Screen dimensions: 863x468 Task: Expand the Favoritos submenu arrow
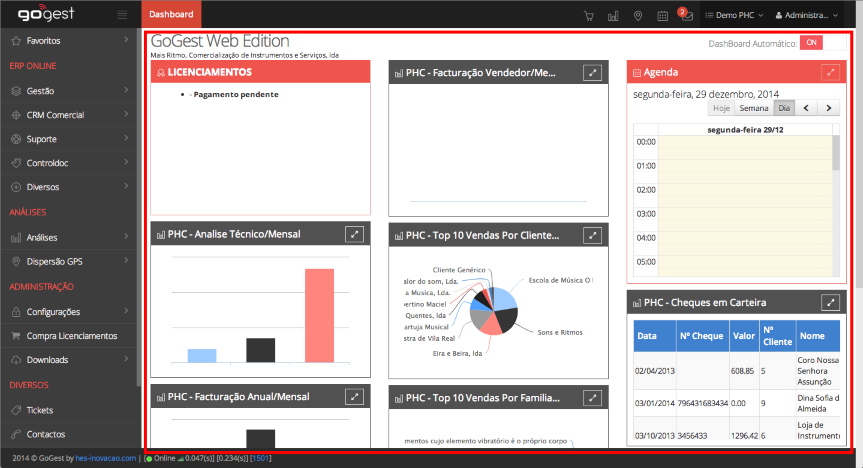126,40
